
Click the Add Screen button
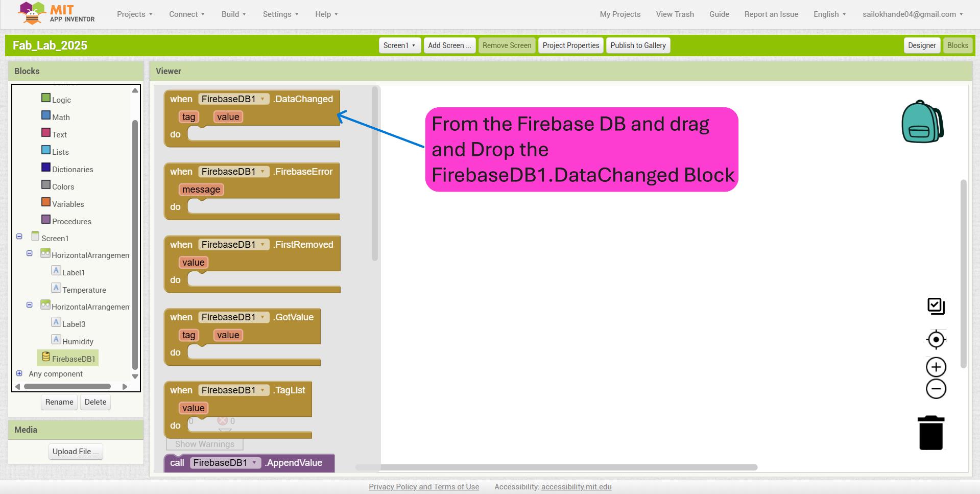(449, 45)
